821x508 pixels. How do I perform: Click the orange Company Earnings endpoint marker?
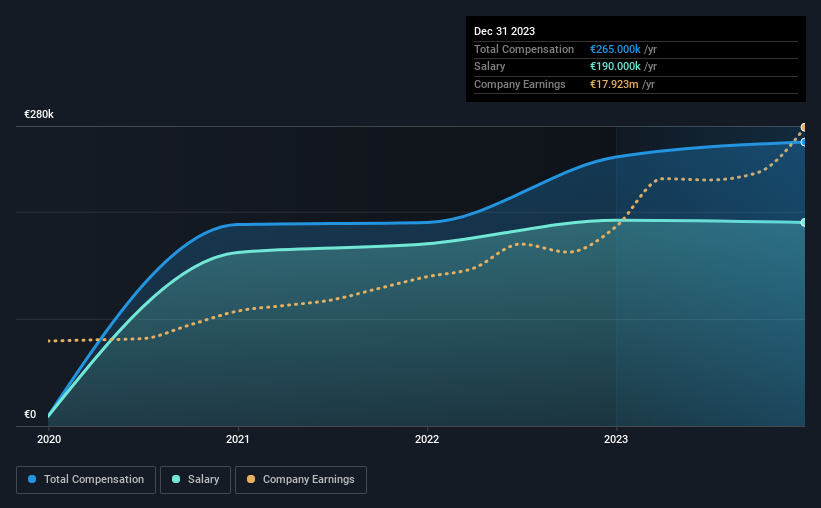(x=803, y=127)
